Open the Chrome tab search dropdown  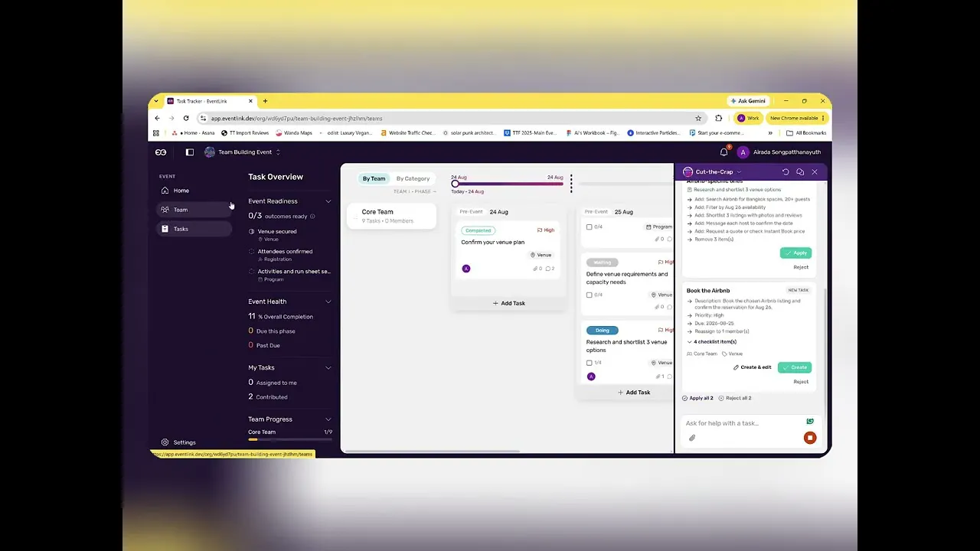[157, 101]
